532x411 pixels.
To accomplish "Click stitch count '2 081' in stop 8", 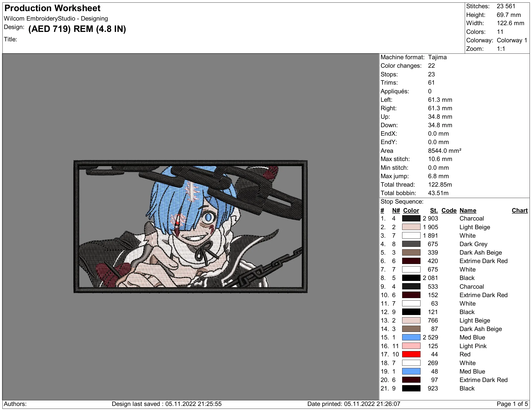I will (430, 278).
